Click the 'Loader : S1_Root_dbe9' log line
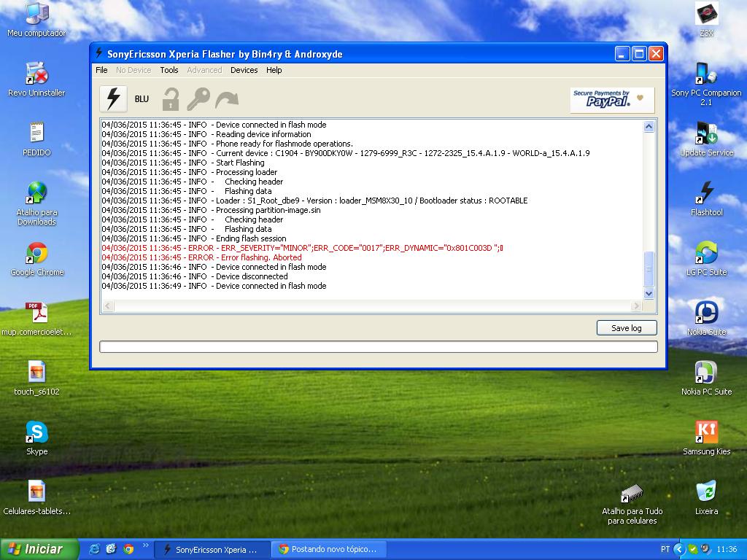The image size is (747, 560). click(314, 201)
